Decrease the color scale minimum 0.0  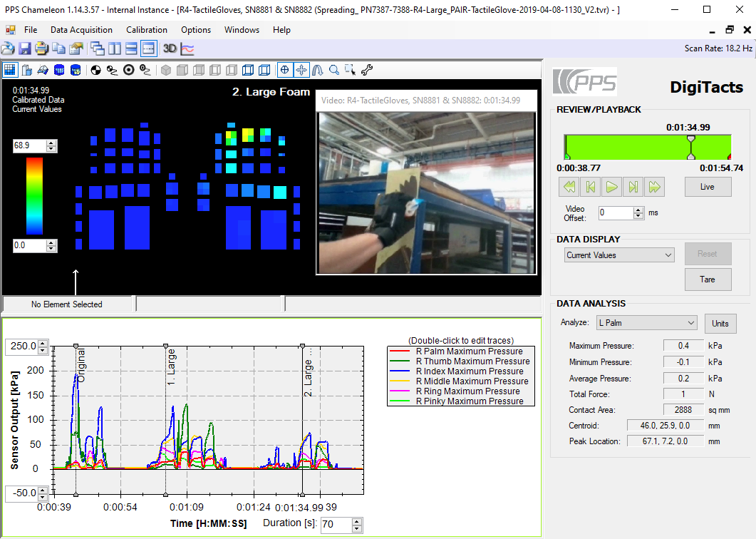(x=51, y=249)
